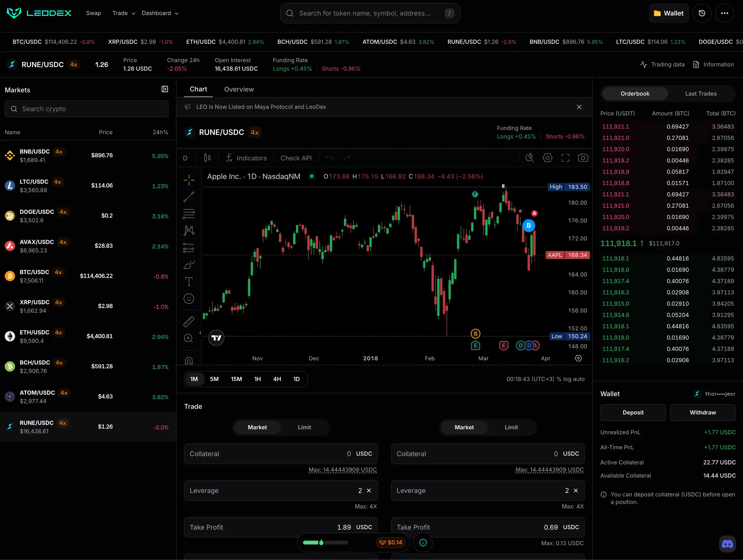Click the AAPL 168.34 price label

point(568,255)
